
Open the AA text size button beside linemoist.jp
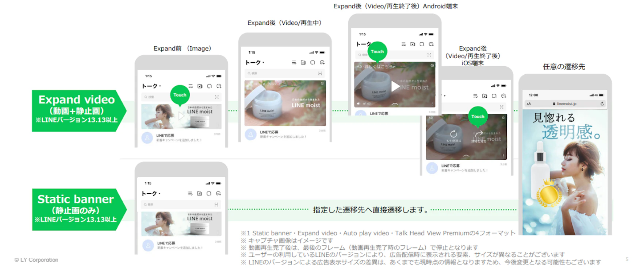click(528, 104)
